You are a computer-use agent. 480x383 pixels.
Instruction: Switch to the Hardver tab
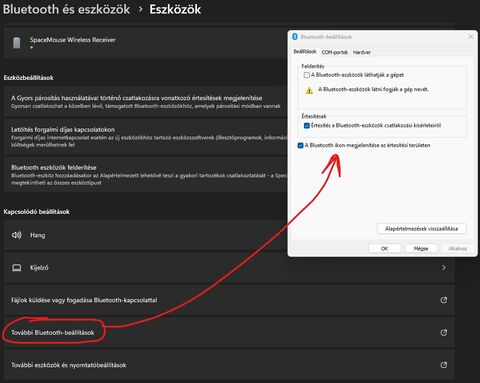tap(362, 52)
